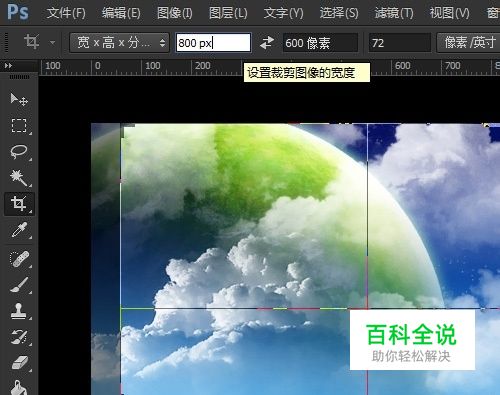500x395 pixels.
Task: Open the 宽 x 高 x 分 ratio dropdown
Action: click(x=120, y=42)
